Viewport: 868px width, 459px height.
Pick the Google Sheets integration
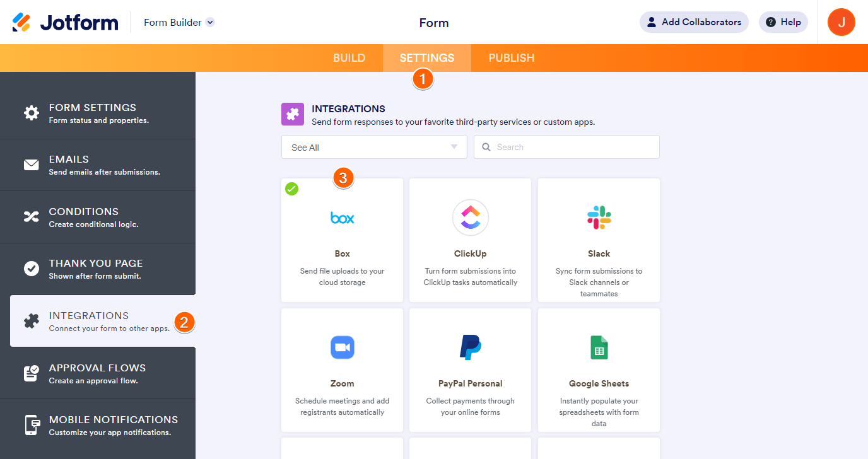pyautogui.click(x=599, y=370)
